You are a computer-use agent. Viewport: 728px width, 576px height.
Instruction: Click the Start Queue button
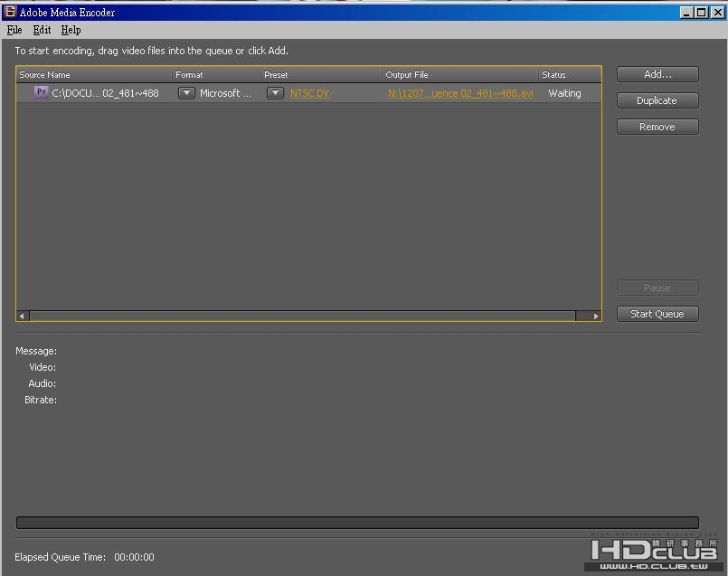[657, 314]
